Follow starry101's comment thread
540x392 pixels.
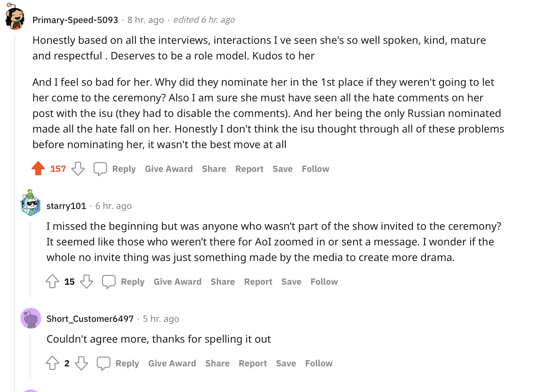324,282
